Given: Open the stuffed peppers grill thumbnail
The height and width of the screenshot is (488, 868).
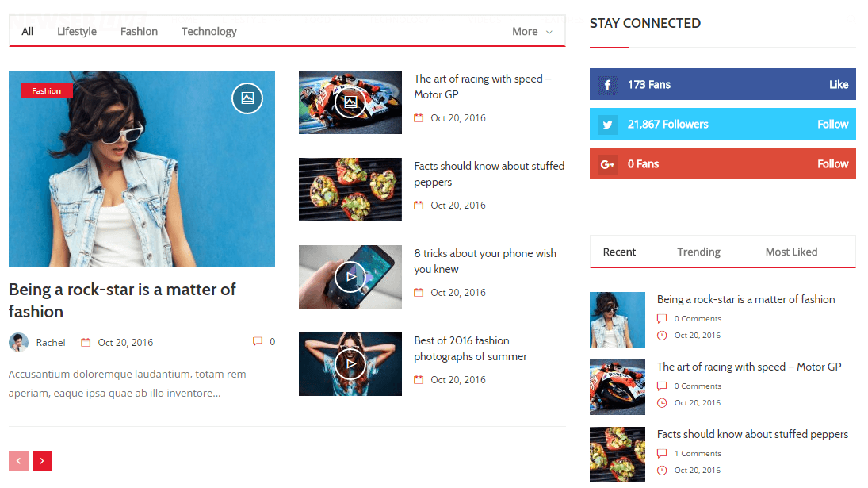Looking at the screenshot, I should (x=350, y=189).
